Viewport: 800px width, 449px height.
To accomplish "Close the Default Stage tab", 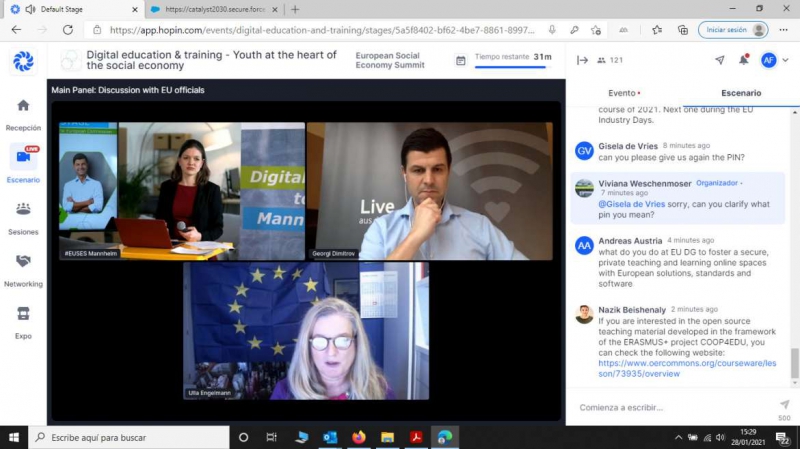I will (x=135, y=9).
